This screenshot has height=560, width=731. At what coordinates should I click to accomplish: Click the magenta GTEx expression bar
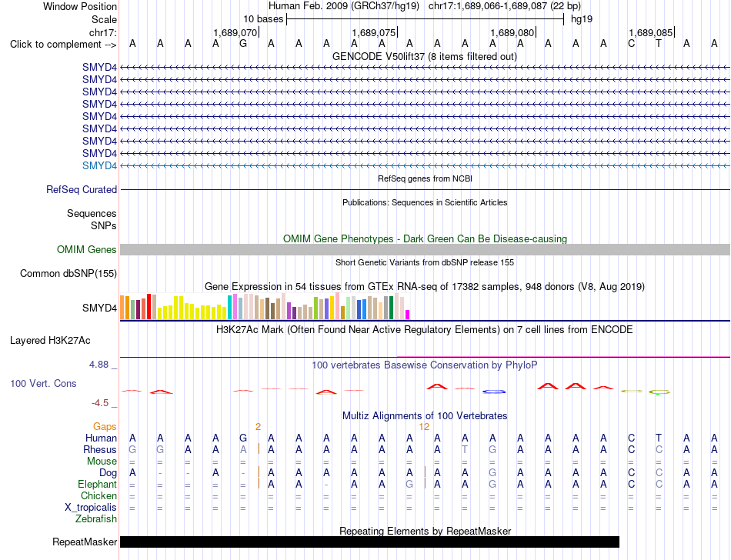coord(408,315)
